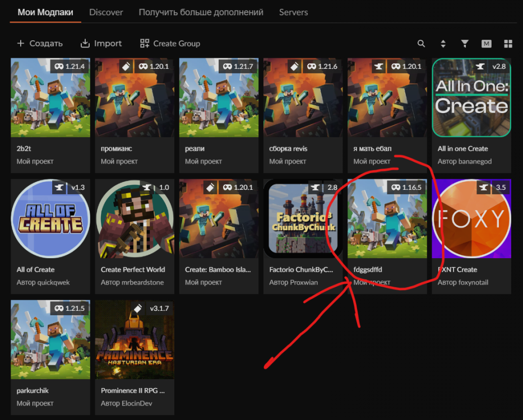523x420 pixels.
Task: Click the Fabric loader icon on промианс
Action: 126,66
